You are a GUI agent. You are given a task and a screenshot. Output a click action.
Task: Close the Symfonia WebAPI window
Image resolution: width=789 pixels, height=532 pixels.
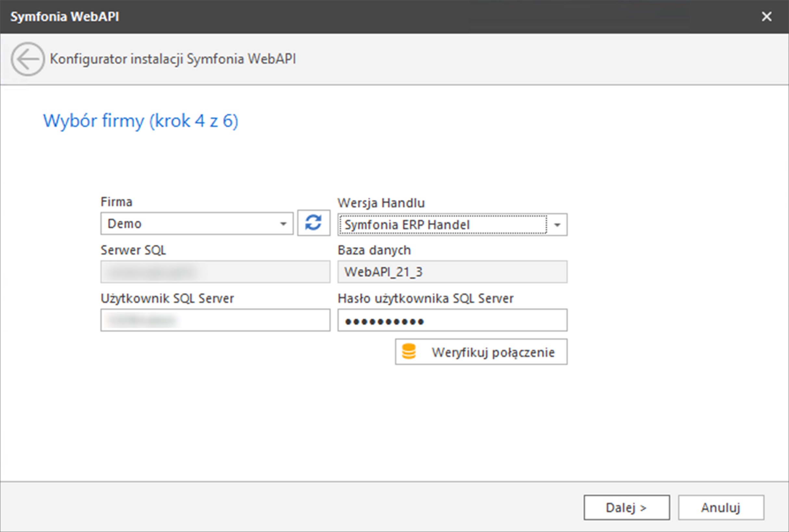pos(767,16)
